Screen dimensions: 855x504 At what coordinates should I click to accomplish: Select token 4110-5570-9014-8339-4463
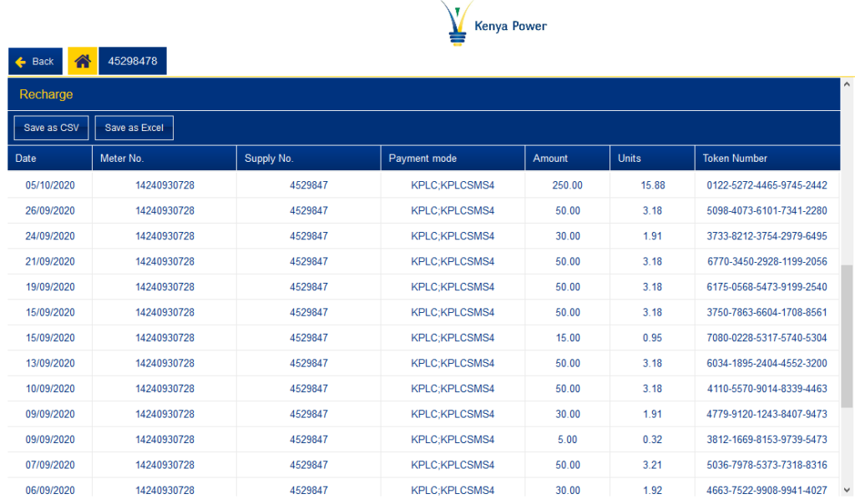(766, 389)
